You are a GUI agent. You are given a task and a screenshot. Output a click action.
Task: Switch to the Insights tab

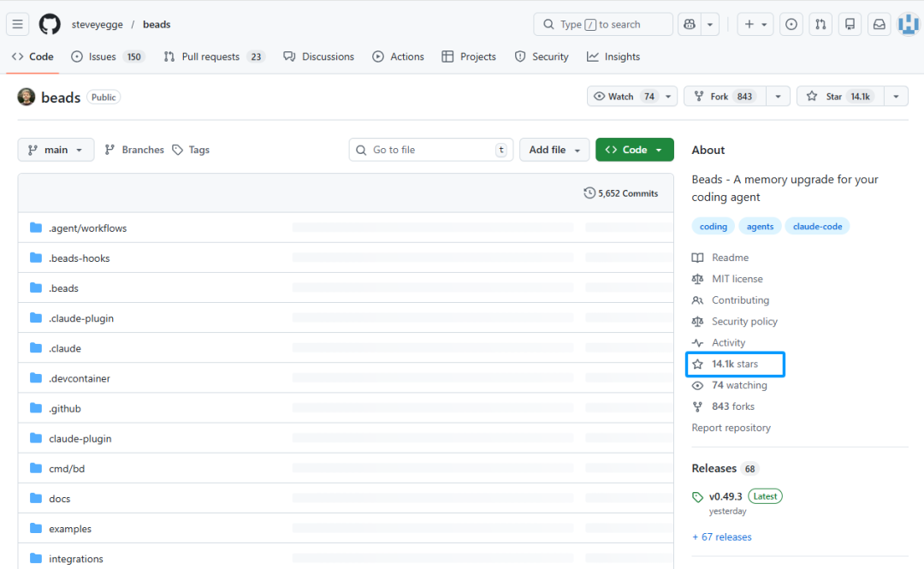tap(613, 56)
